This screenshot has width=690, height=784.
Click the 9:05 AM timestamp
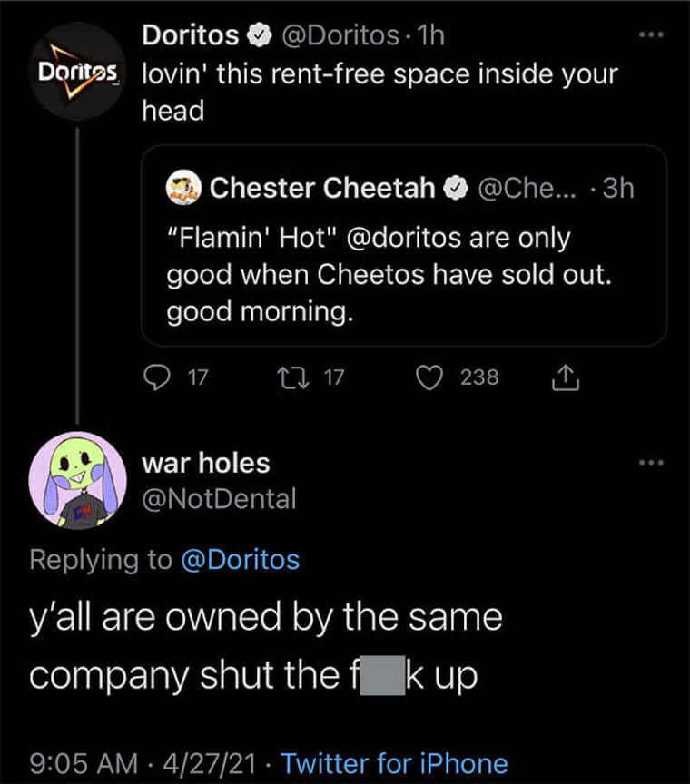84,763
